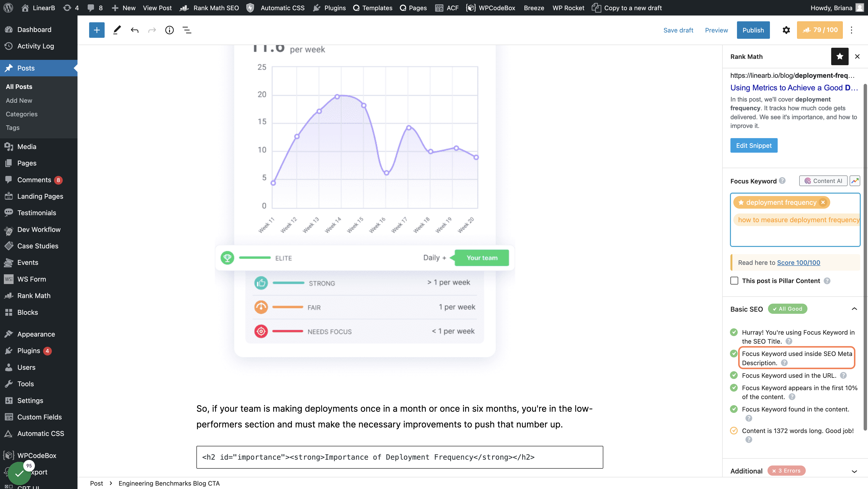Click the Undo arrow icon

pos(134,30)
